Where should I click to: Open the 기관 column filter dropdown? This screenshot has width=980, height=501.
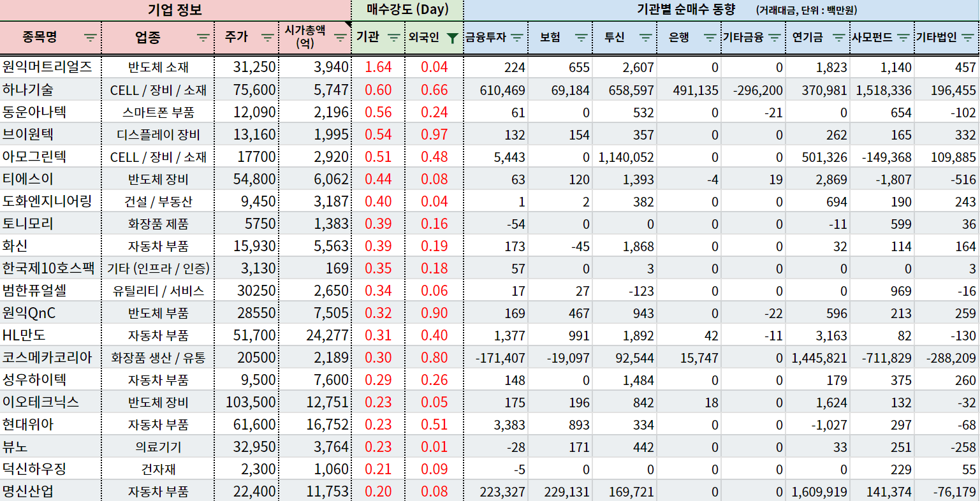(x=395, y=38)
